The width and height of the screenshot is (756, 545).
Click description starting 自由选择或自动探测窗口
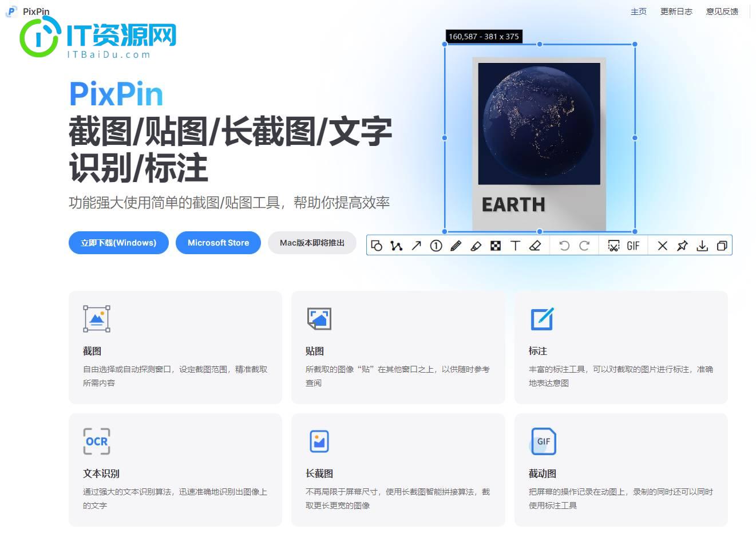point(175,376)
